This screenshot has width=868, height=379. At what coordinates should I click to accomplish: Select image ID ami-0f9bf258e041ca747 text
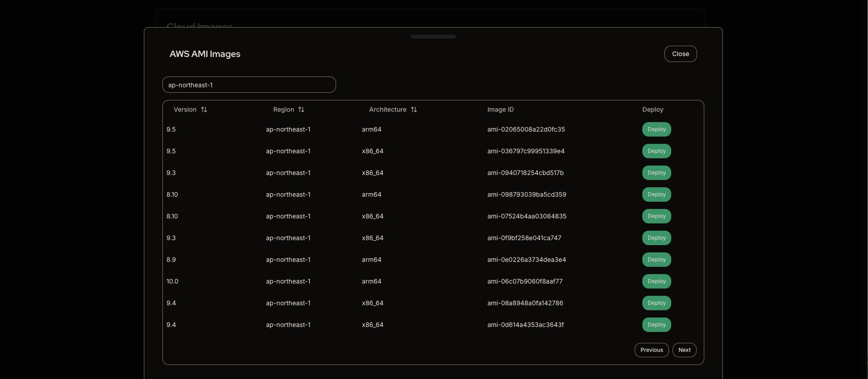coord(524,238)
